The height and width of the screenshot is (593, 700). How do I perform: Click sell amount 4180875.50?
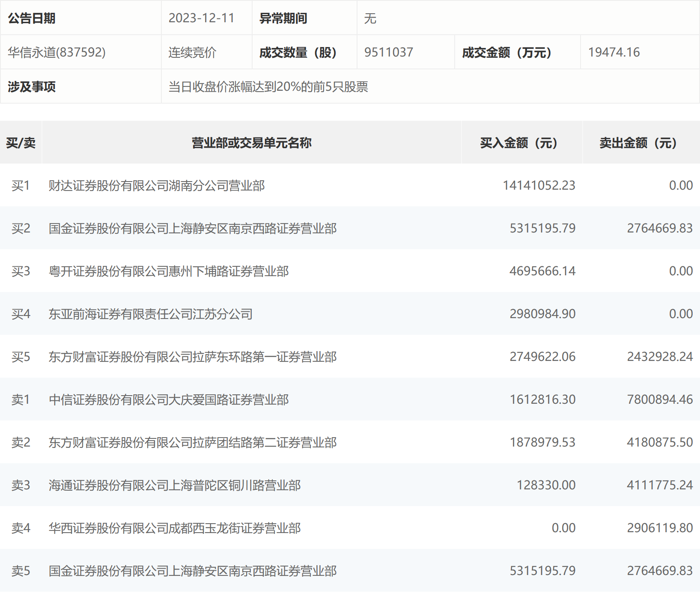tap(660, 442)
